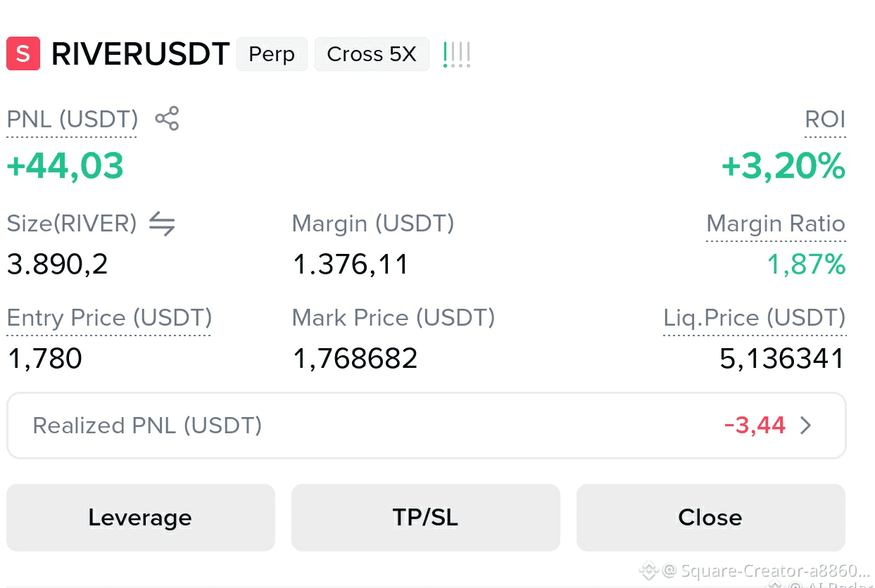The height and width of the screenshot is (588, 875).
Task: Open the ADL signal bars indicator
Action: pos(457,55)
